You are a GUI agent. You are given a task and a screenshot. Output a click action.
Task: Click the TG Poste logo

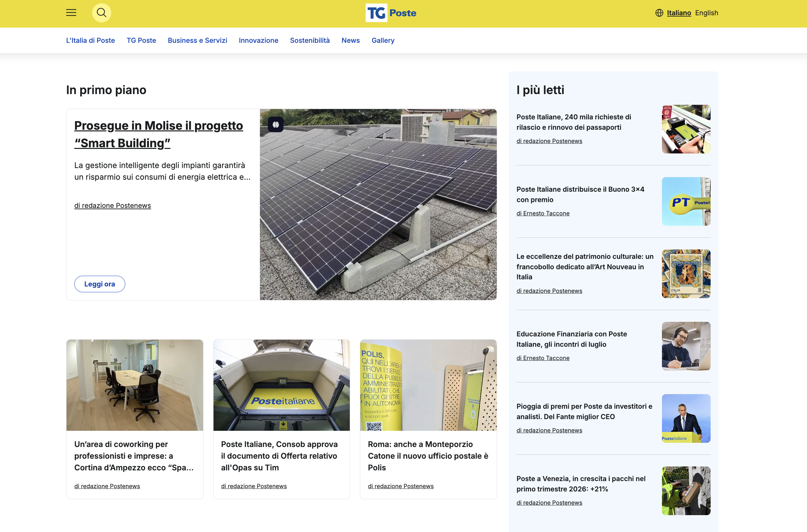(x=391, y=13)
